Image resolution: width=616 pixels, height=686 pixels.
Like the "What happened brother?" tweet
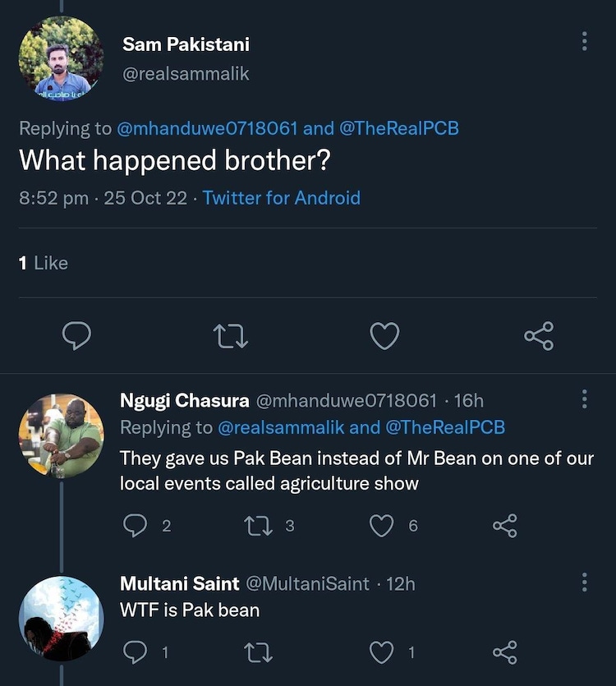(384, 335)
